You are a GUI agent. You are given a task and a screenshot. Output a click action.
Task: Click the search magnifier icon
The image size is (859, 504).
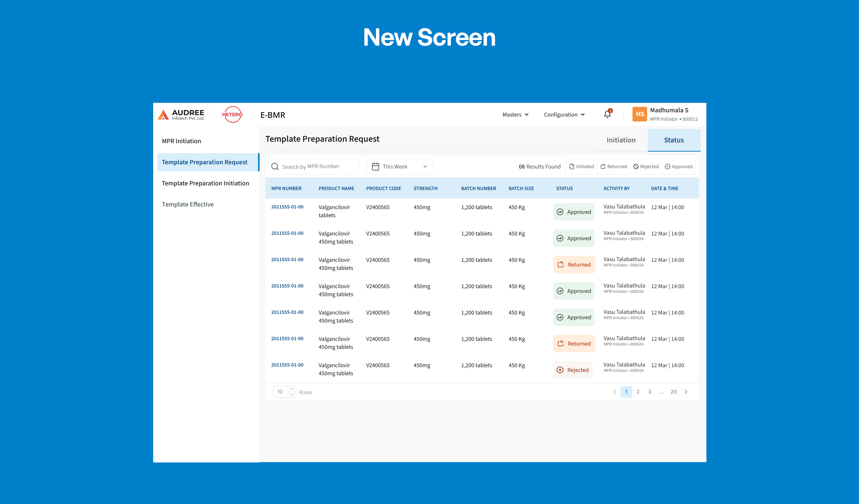275,167
